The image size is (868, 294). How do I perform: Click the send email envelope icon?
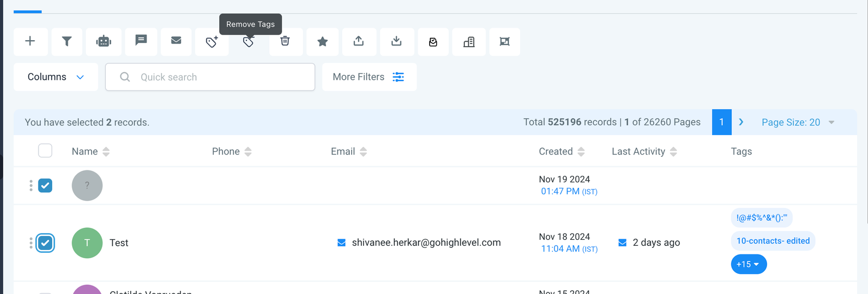tap(176, 41)
